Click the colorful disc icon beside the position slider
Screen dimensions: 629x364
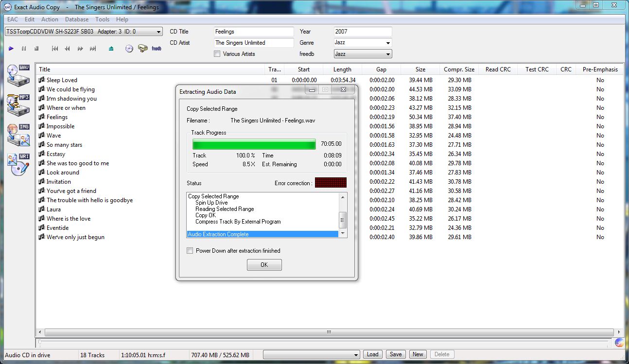coord(619,342)
